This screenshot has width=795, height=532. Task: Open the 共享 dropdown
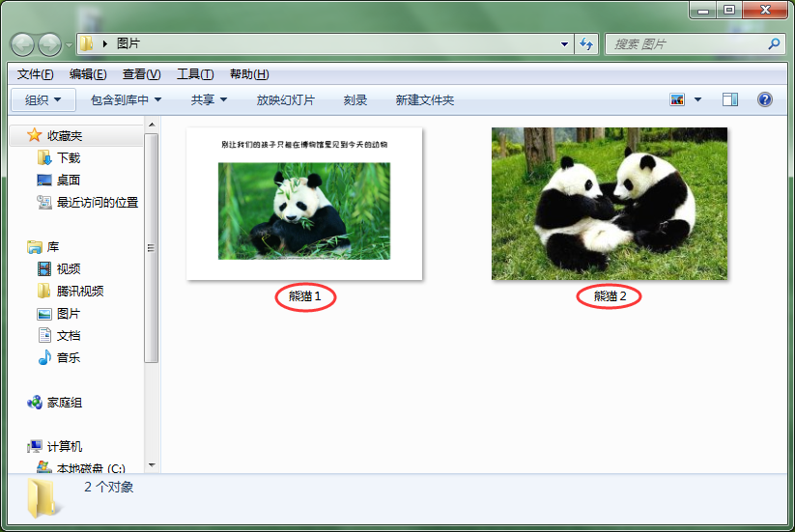pos(209,99)
